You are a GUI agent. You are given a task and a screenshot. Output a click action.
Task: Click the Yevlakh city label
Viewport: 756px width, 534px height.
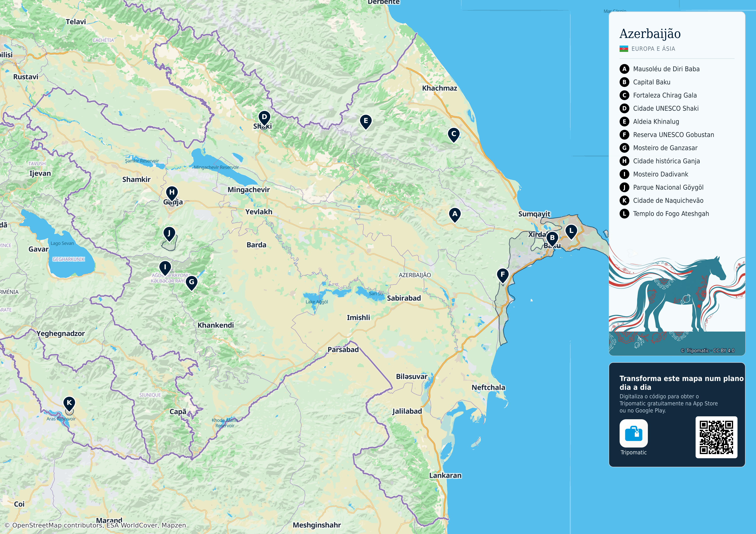click(259, 212)
